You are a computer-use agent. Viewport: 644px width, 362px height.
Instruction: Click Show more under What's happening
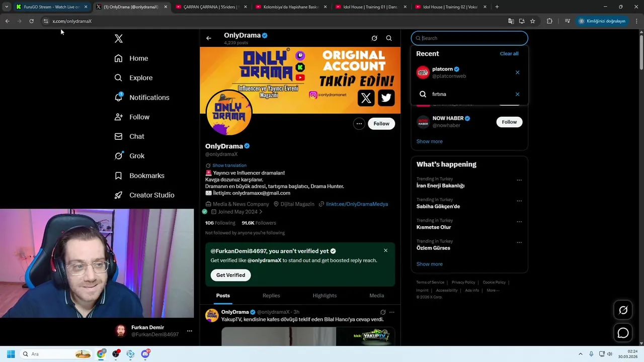(430, 264)
